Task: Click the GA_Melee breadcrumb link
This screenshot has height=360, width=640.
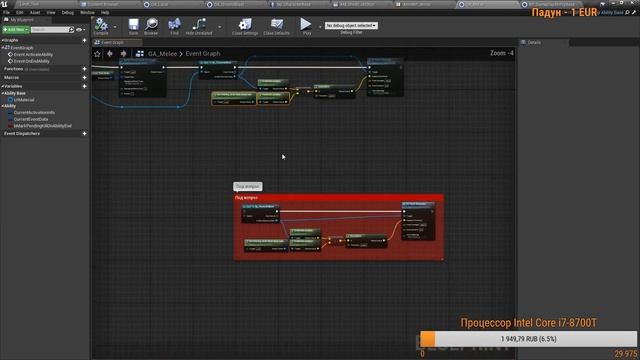Action: click(x=162, y=53)
